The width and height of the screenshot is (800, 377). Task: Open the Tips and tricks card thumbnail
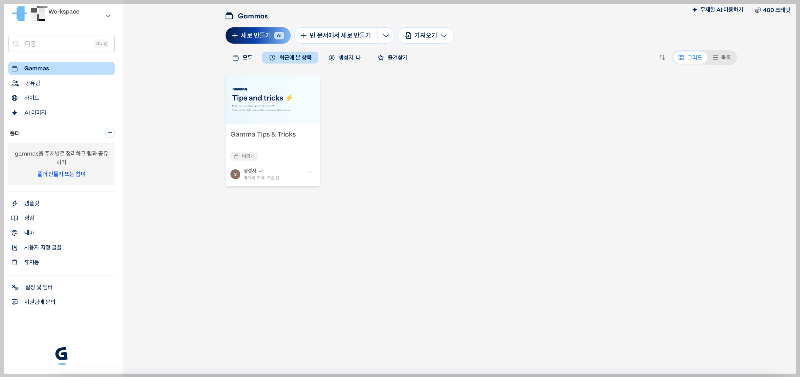tap(273, 100)
